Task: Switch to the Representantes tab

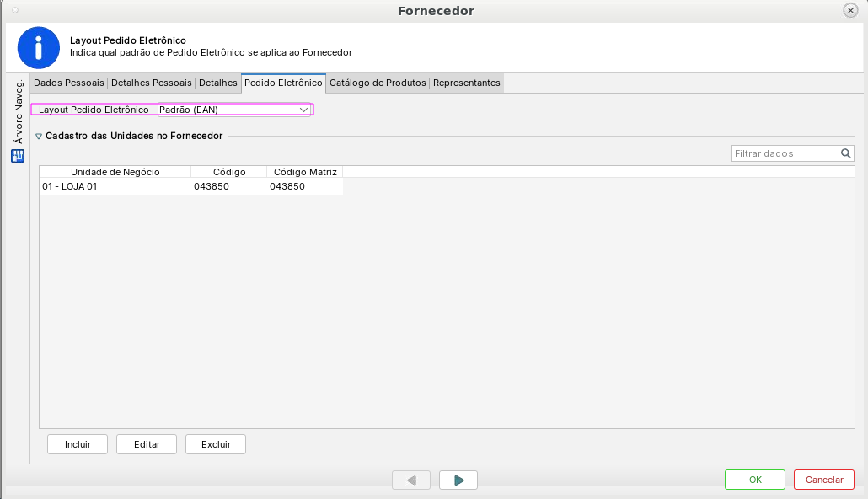Action: [467, 83]
